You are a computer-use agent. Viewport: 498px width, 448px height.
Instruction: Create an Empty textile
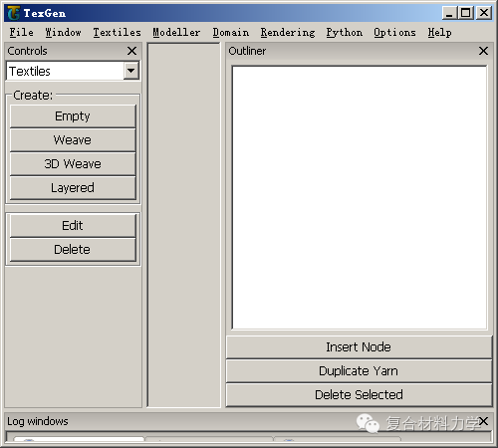[73, 116]
